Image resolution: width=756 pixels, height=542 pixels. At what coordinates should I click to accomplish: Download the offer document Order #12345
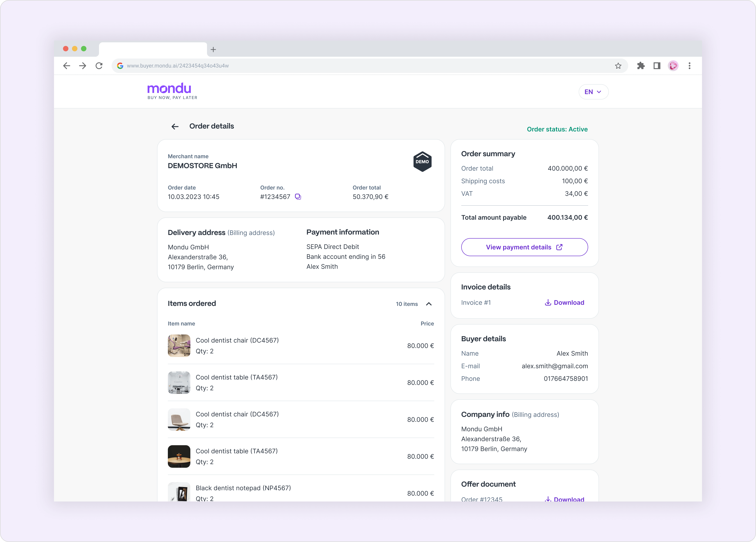coord(564,499)
